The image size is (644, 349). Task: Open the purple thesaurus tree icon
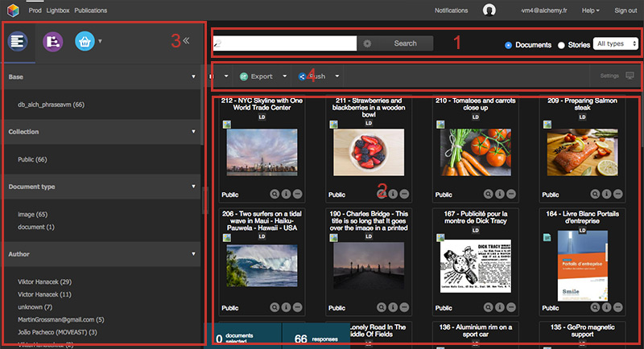click(x=52, y=42)
